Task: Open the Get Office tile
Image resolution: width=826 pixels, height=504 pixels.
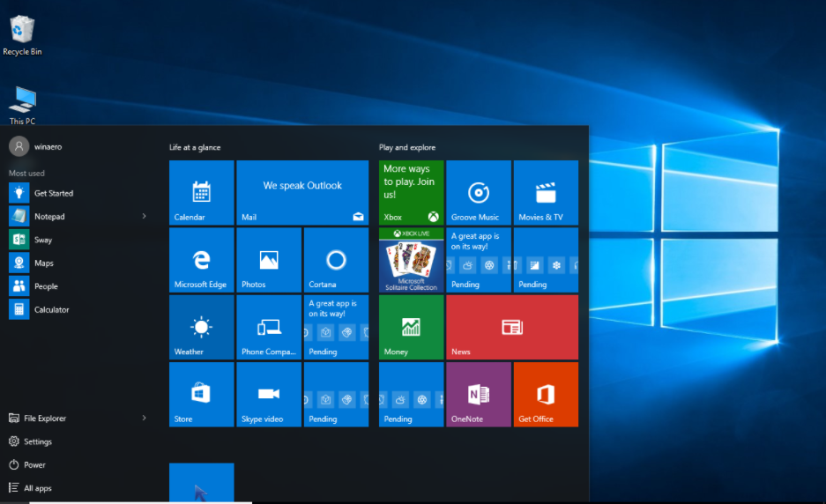Action: (546, 395)
